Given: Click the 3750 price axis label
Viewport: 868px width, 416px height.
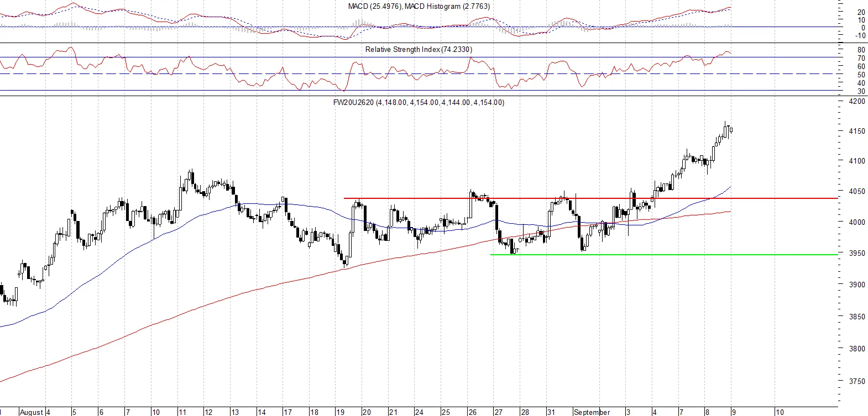Looking at the screenshot, I should [857, 381].
